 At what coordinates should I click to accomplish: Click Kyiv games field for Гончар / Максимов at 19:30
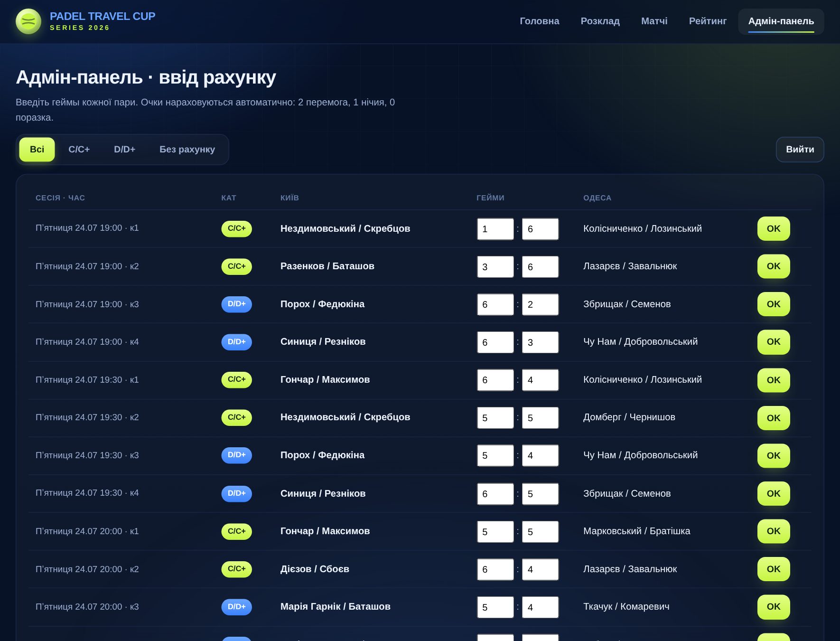pos(495,380)
